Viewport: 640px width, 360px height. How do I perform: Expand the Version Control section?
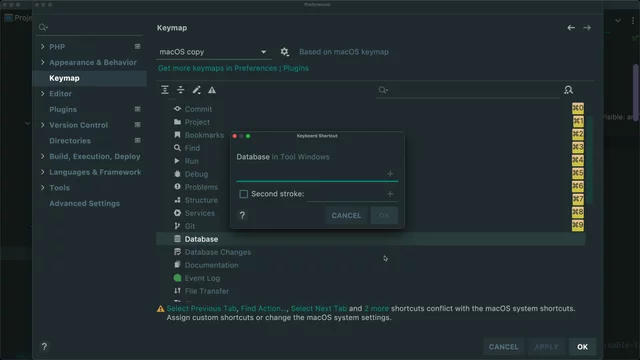pos(42,125)
